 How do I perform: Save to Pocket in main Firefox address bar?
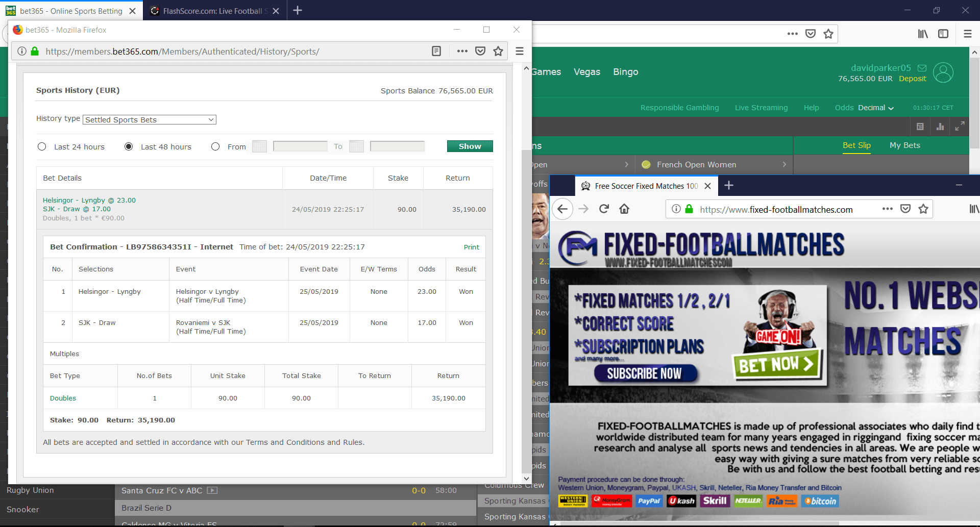click(x=811, y=34)
